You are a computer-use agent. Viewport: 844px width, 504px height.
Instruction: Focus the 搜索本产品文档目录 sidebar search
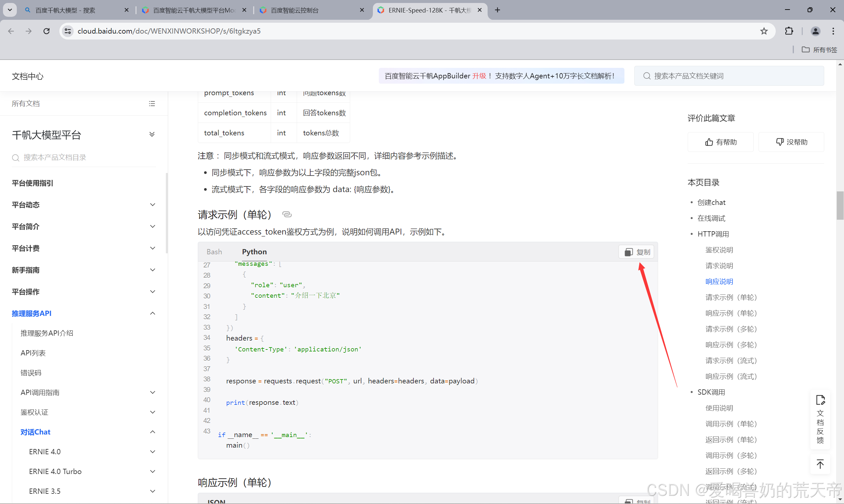84,157
